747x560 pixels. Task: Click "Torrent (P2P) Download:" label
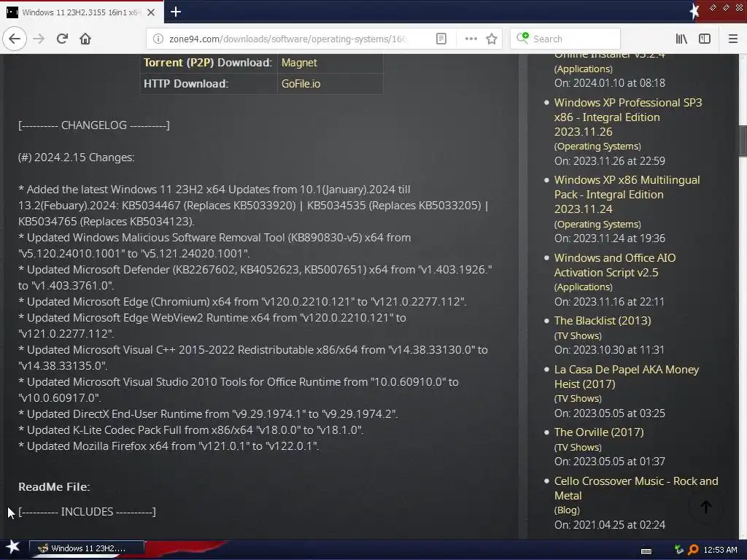pos(208,63)
